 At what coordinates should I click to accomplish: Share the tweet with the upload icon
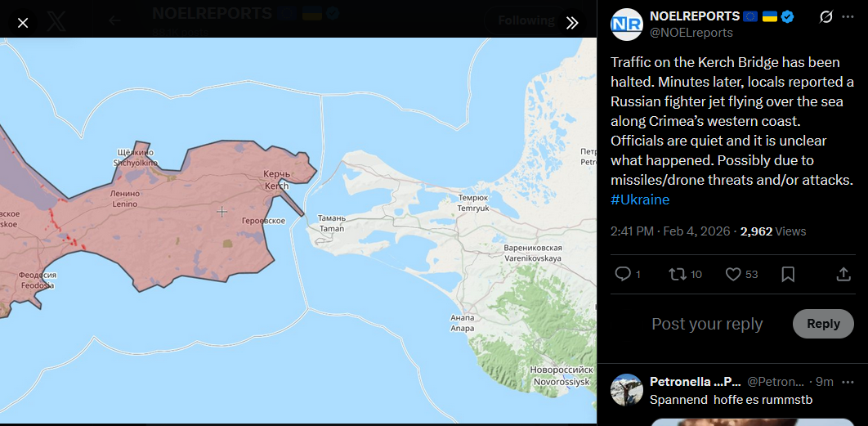coord(843,274)
